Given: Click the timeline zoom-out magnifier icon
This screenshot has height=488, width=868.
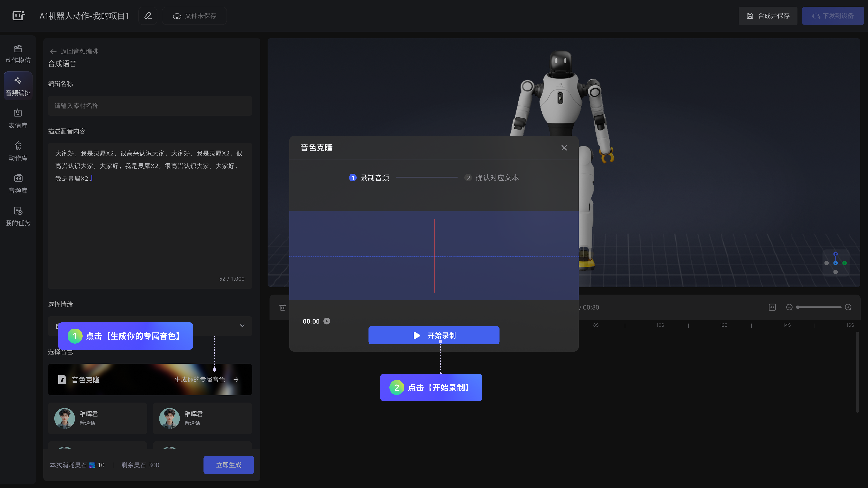Looking at the screenshot, I should click(x=789, y=307).
